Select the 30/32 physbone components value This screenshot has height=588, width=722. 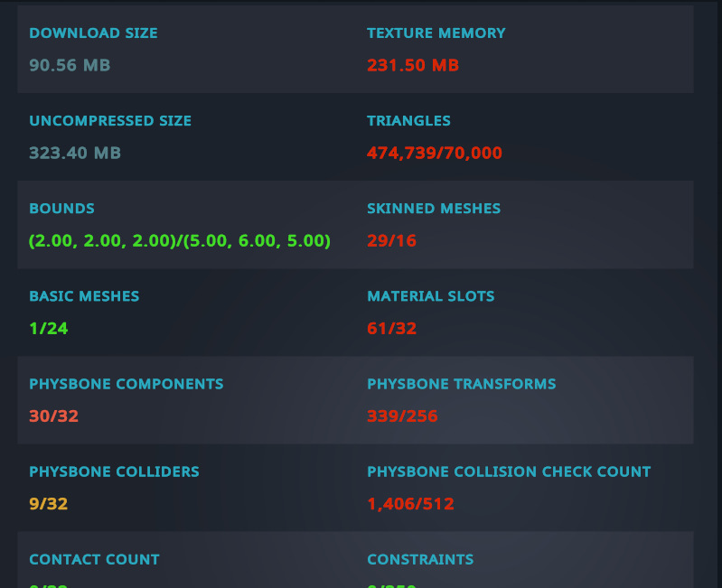[54, 416]
